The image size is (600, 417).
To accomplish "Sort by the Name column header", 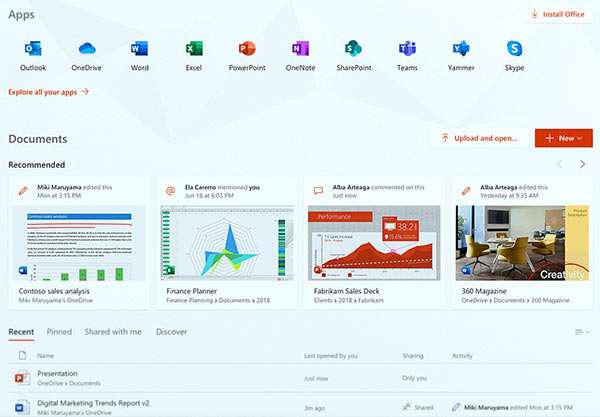I will click(x=45, y=356).
